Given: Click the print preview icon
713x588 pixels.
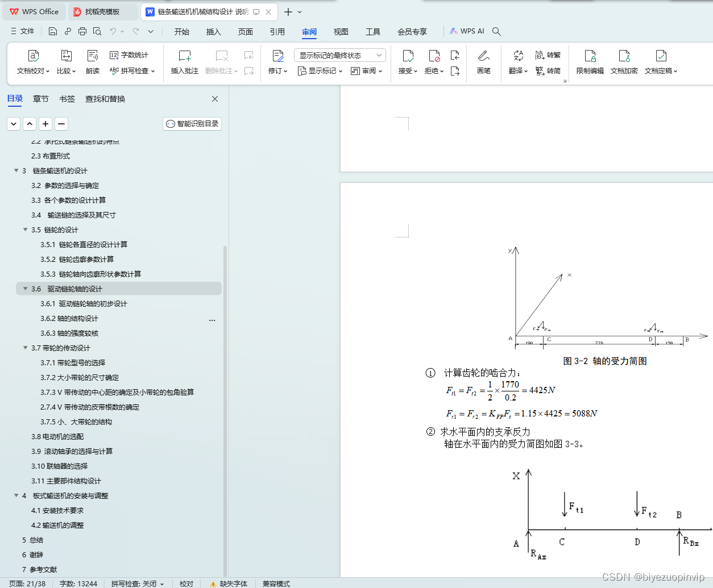Looking at the screenshot, I should [x=97, y=31].
